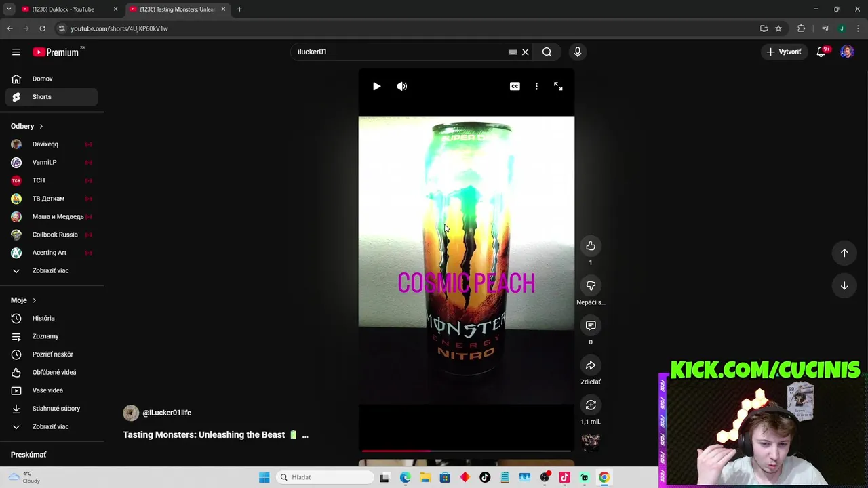This screenshot has width=868, height=488.
Task: Open the remix icon showing 1,1 mil.
Action: 591,405
